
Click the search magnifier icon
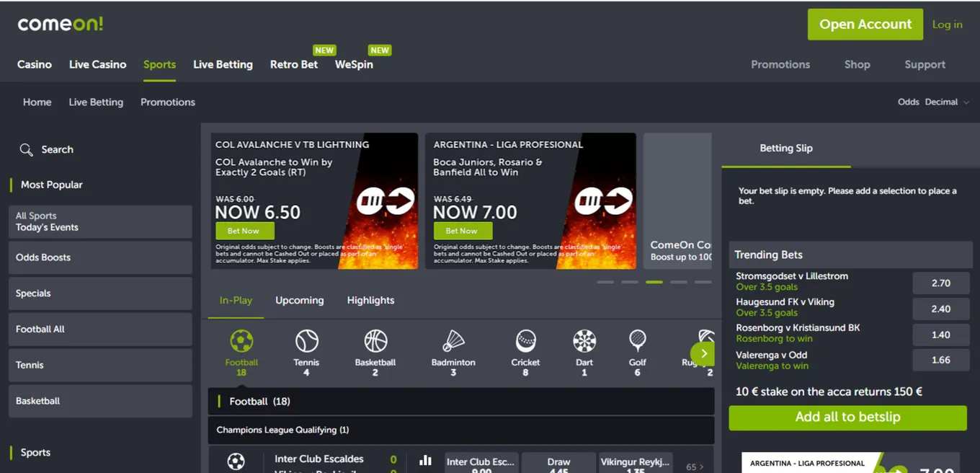26,150
